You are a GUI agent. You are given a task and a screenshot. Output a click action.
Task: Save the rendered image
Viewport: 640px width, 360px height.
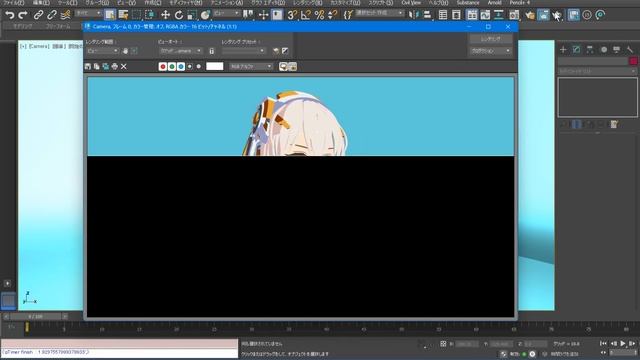click(x=88, y=67)
